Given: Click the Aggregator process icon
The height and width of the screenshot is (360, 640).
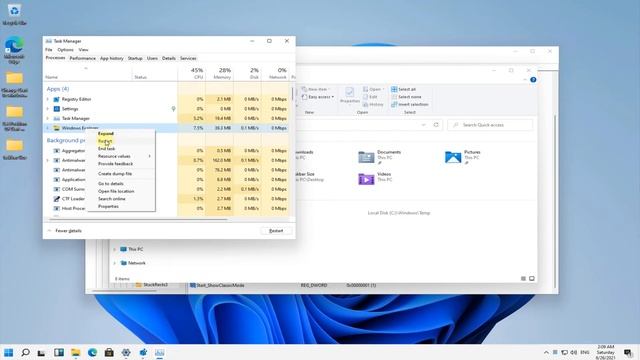Looking at the screenshot, I should click(x=57, y=151).
